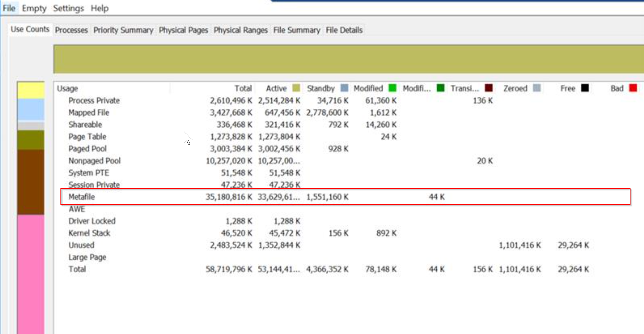Screen dimensions: 644x334
Task: Select the Large Page row
Action: click(x=348, y=257)
